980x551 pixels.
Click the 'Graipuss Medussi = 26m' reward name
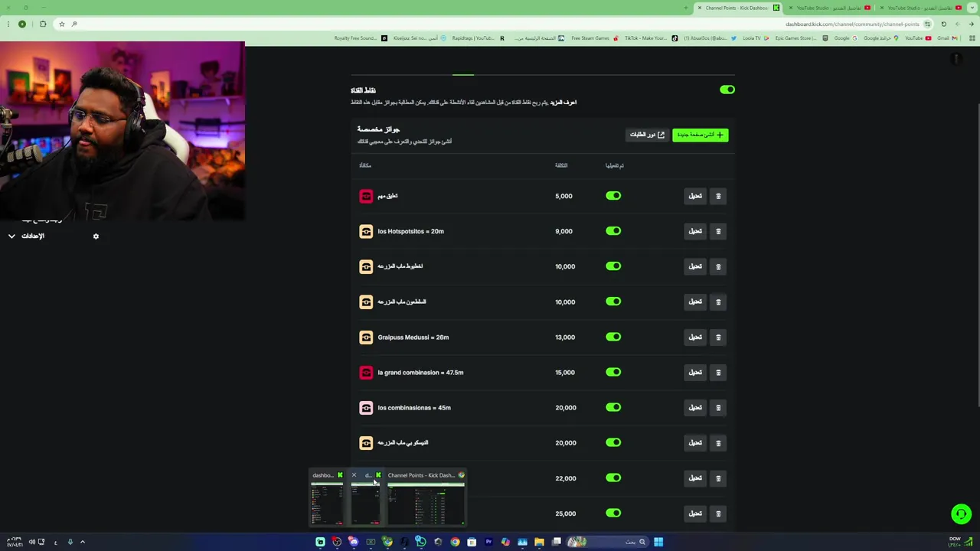coord(413,337)
